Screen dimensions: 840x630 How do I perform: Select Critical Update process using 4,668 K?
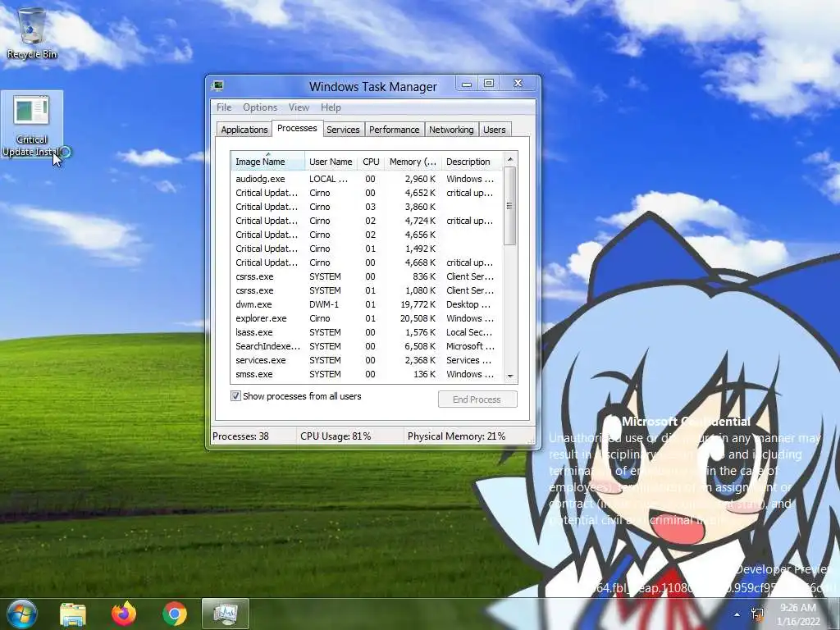[x=367, y=262]
